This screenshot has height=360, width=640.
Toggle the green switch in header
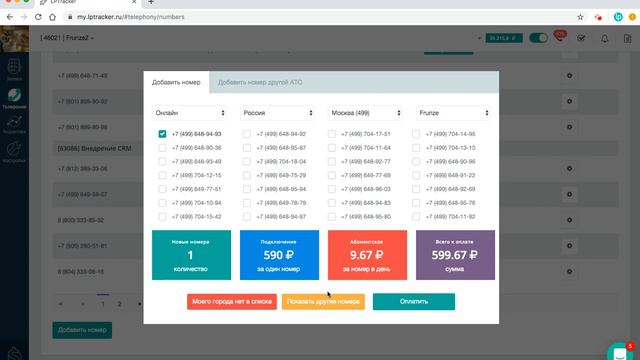pos(538,38)
